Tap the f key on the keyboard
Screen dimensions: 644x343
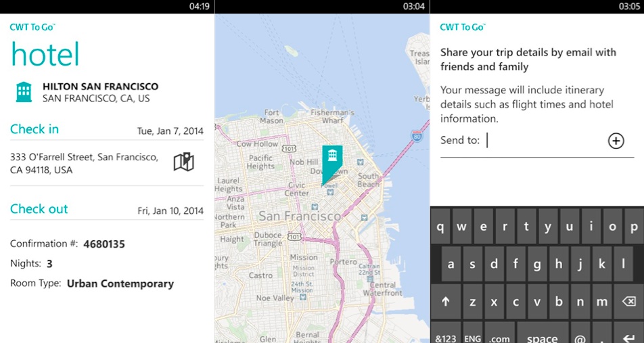(515, 264)
